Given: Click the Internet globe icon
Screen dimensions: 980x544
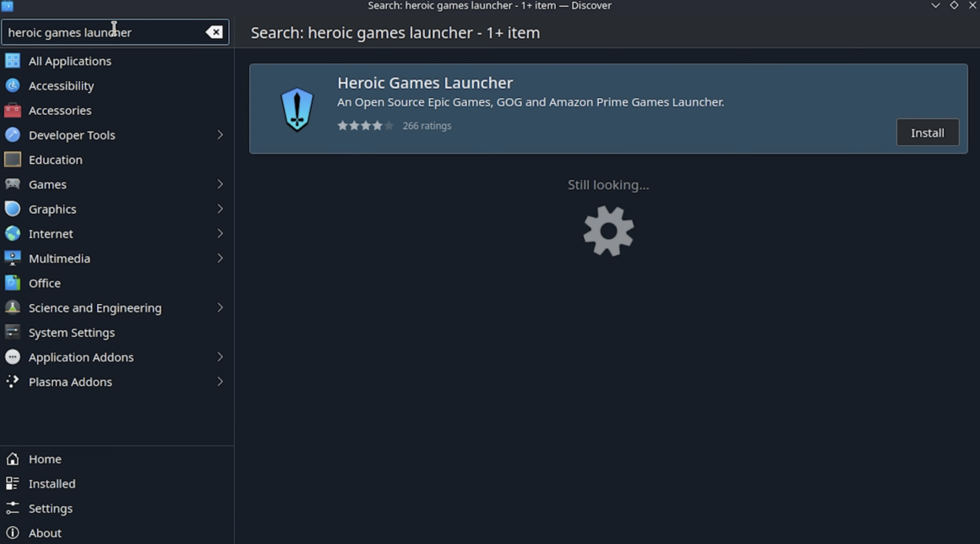Looking at the screenshot, I should pyautogui.click(x=13, y=234).
